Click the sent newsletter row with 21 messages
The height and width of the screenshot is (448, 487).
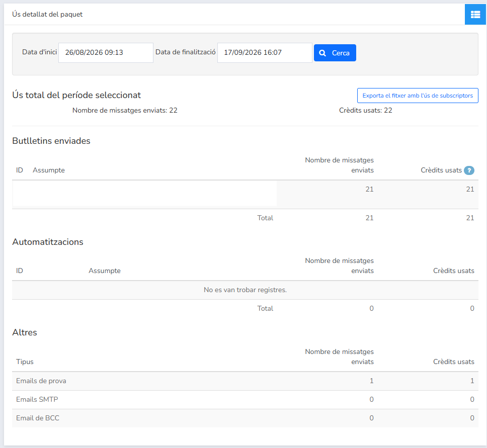click(x=245, y=195)
